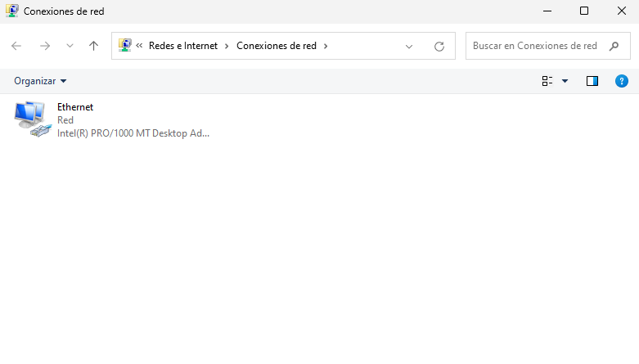Go back using the back arrow
Image resolution: width=639 pixels, height=364 pixels.
tap(16, 46)
